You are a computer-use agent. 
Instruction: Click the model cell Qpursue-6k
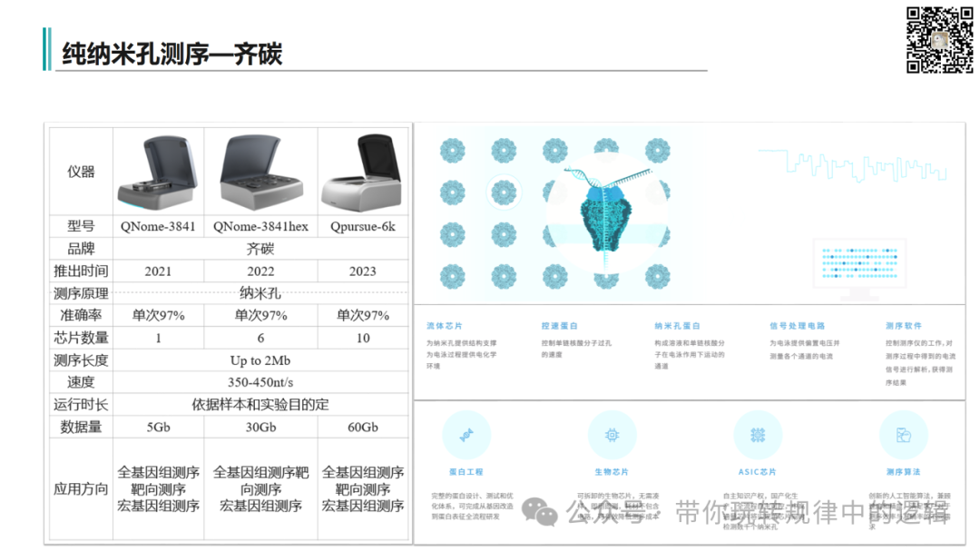pos(362,226)
